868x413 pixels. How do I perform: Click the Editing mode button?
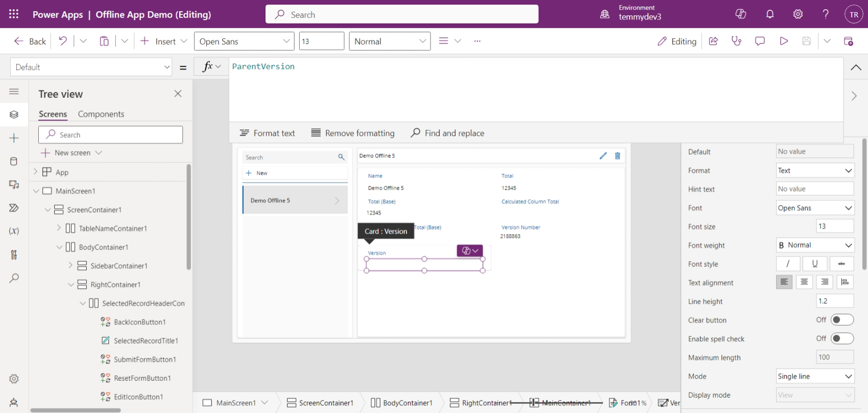pyautogui.click(x=677, y=41)
